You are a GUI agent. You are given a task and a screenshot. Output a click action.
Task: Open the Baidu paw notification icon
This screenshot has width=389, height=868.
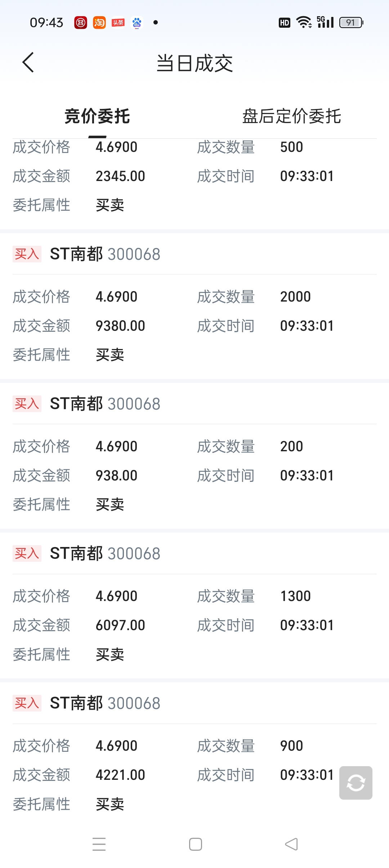137,23
